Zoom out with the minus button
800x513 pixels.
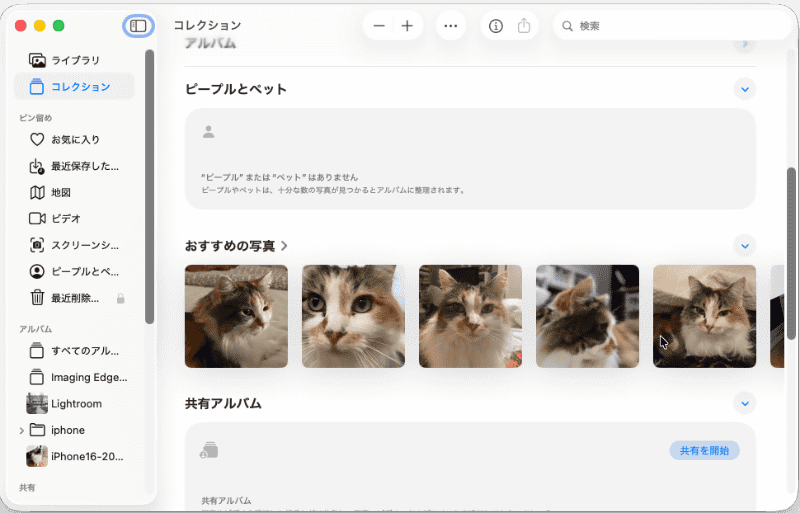(x=379, y=26)
